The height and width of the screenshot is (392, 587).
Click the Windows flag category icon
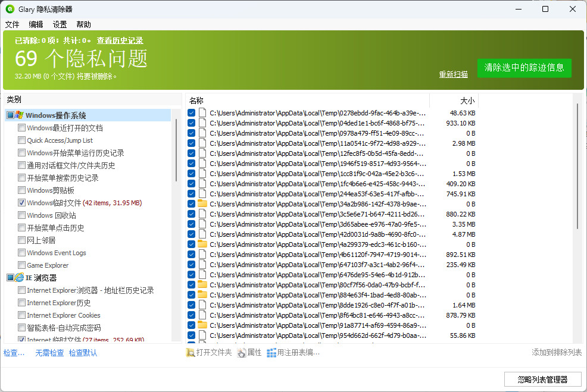[20, 115]
